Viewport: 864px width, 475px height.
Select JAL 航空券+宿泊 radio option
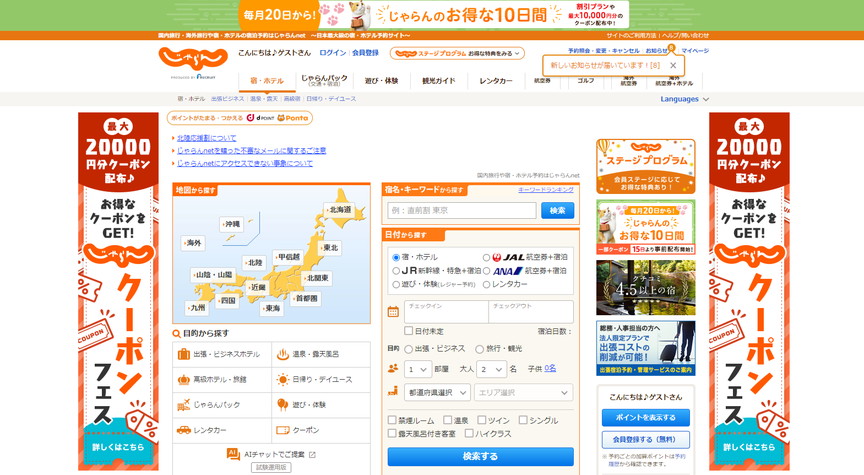(x=487, y=257)
